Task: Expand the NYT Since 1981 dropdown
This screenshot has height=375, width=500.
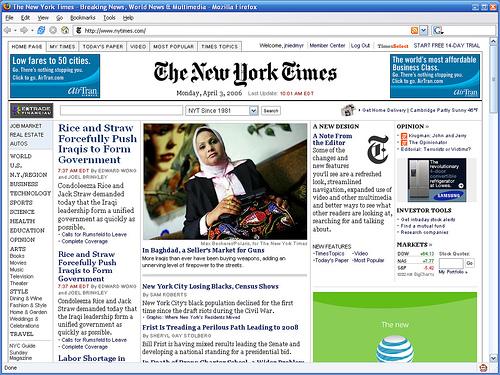Action: [x=254, y=110]
